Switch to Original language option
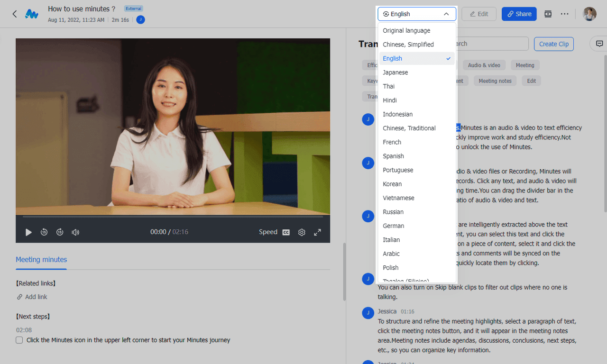Screen dimensions: 607x364 click(406, 30)
